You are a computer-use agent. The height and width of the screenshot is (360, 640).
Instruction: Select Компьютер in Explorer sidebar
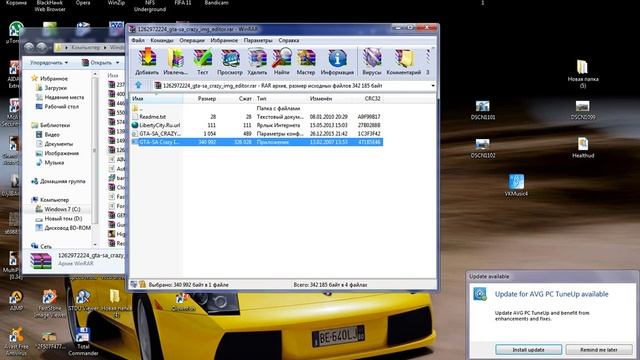51,200
